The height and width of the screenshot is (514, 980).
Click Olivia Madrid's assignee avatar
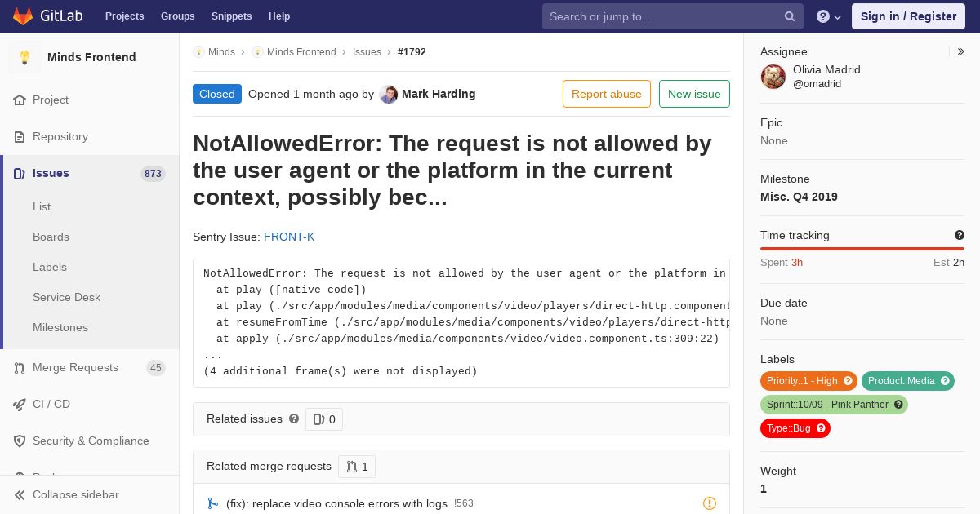click(x=773, y=77)
